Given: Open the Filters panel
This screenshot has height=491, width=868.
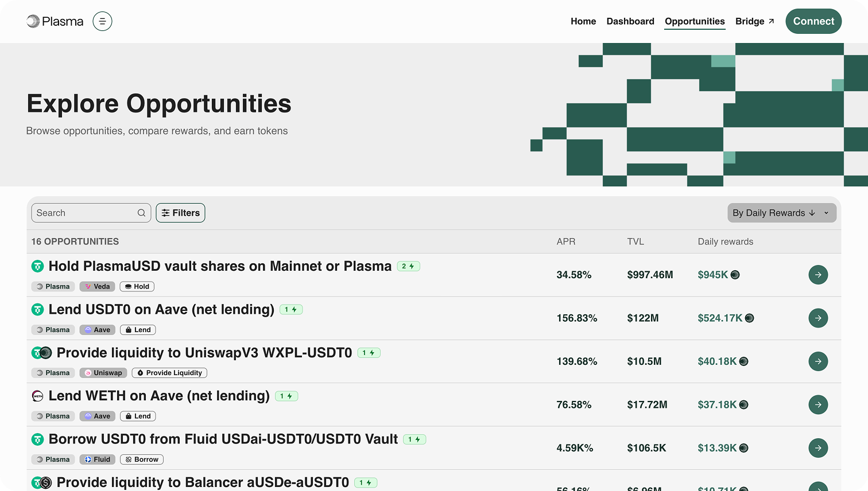Looking at the screenshot, I should 180,213.
